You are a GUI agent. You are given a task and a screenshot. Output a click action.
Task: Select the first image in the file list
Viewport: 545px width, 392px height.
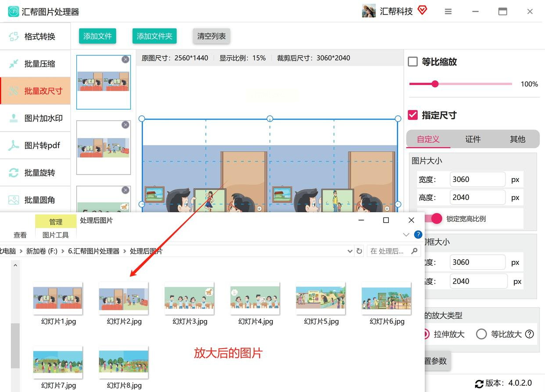tap(104, 82)
